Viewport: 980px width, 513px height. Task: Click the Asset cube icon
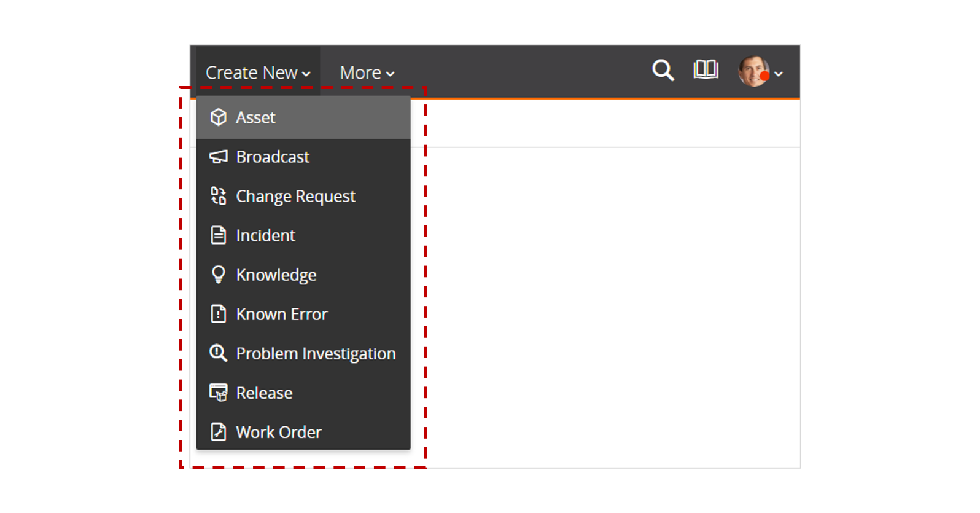pyautogui.click(x=218, y=117)
